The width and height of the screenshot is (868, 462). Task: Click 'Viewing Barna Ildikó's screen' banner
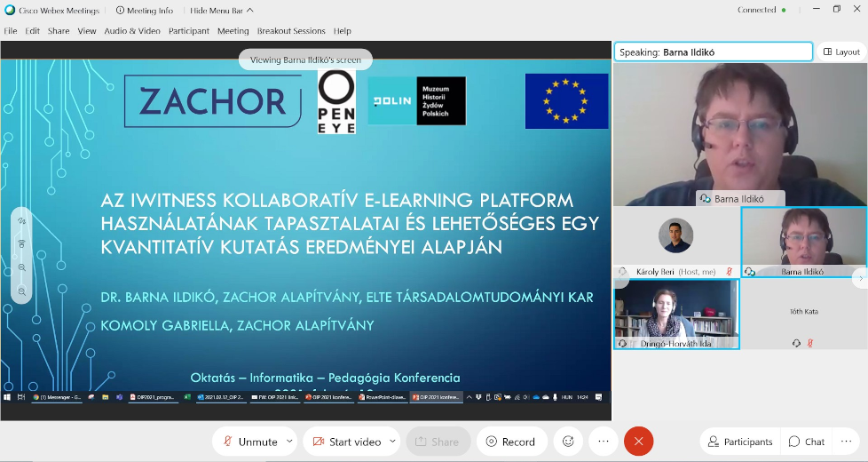(305, 60)
